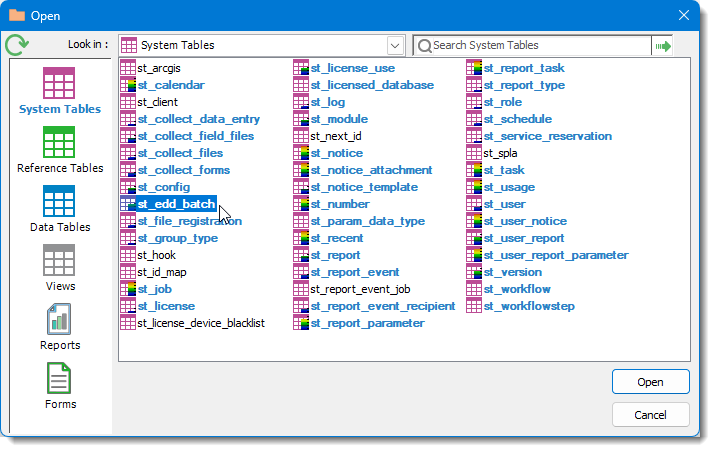This screenshot has height=452, width=715.
Task: Click the table icon beside st_arcgis
Action: [x=128, y=68]
